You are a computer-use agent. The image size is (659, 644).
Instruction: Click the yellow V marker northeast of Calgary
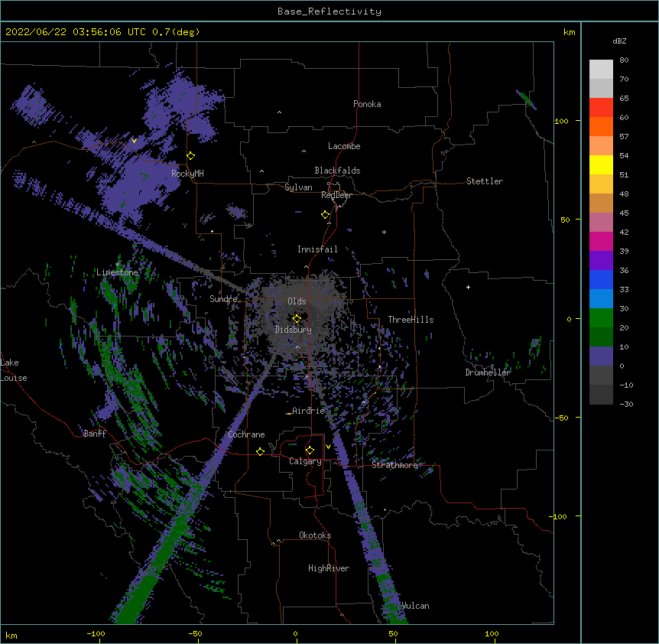[328, 447]
